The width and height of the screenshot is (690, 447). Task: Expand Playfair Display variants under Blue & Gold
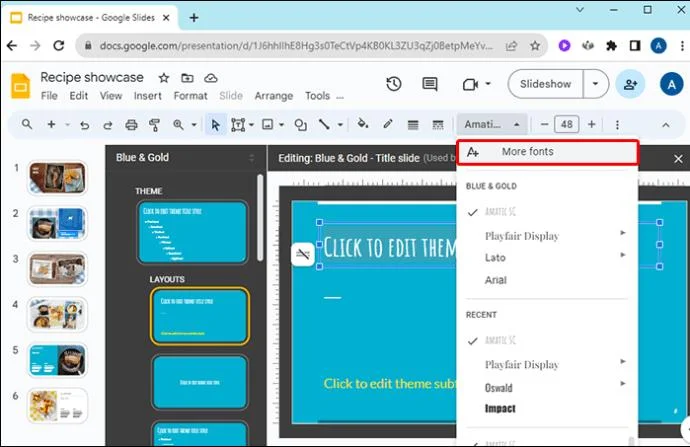pos(622,233)
